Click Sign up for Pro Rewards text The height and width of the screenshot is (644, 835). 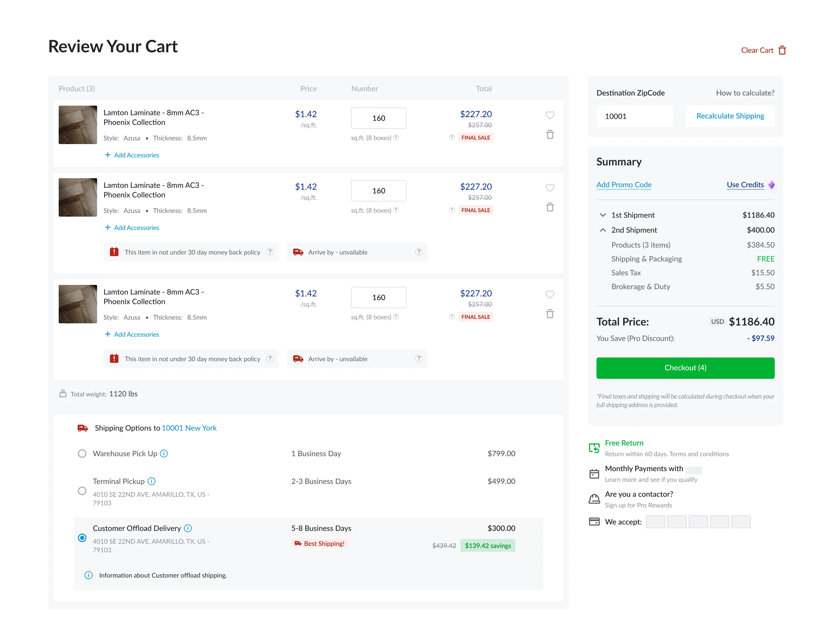(x=638, y=505)
